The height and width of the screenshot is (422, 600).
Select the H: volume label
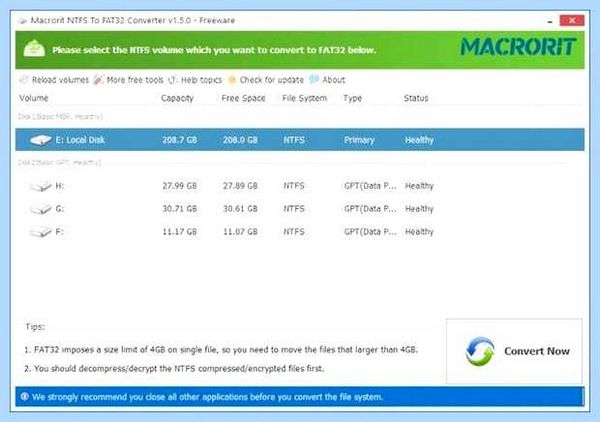point(60,186)
